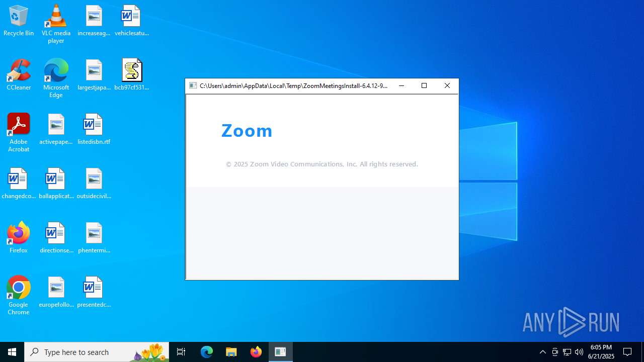Click the Zoom logo text
This screenshot has width=644, height=362.
247,131
